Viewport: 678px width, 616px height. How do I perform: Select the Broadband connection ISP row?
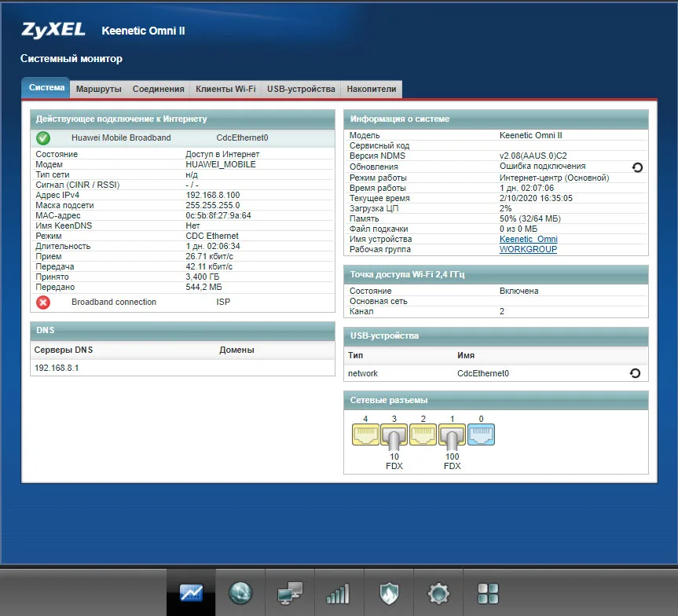tap(182, 302)
